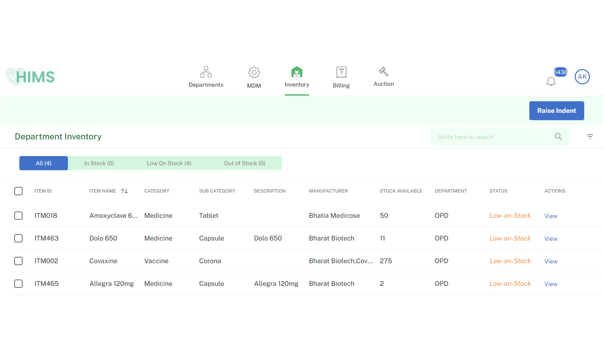
Task: View details for Allegra 120mg item
Action: (x=551, y=284)
